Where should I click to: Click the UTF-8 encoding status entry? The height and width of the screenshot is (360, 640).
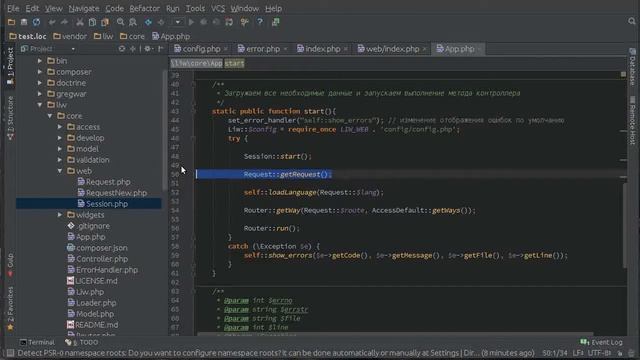pos(600,353)
